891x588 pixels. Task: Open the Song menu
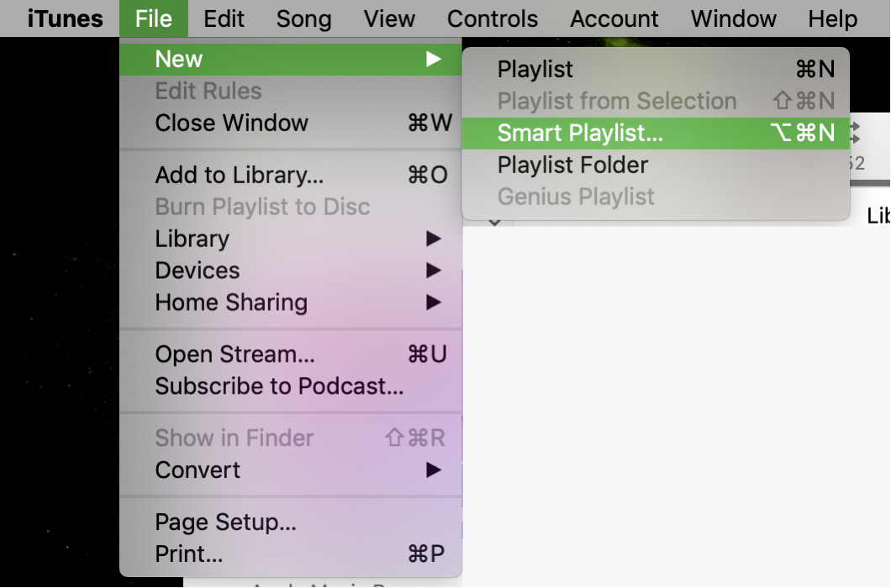(303, 18)
